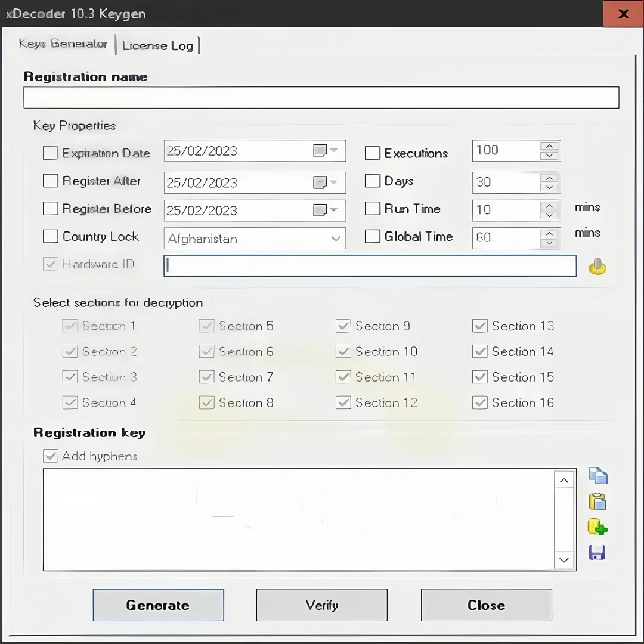Open the Register Before date dropdown arrow
Screen dimensions: 644x644
[334, 210]
